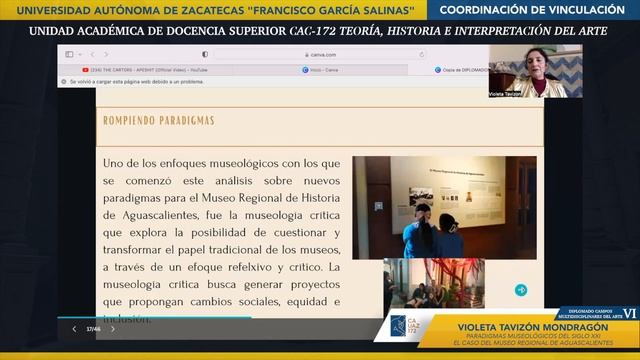Click the Canva favicon on DIPLOMADO tab
This screenshot has height=360, width=640.
438,70
